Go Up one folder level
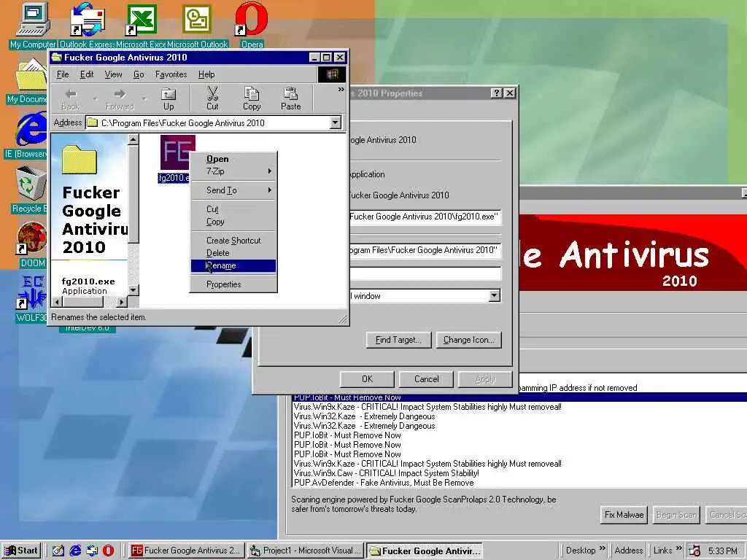This screenshot has height=560, width=747. (x=169, y=99)
